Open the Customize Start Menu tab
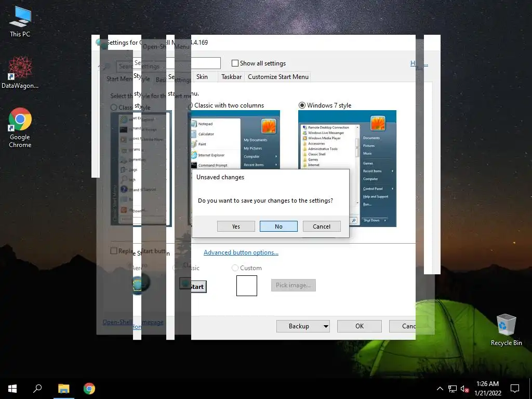Viewport: 532px width, 399px height. 278,77
